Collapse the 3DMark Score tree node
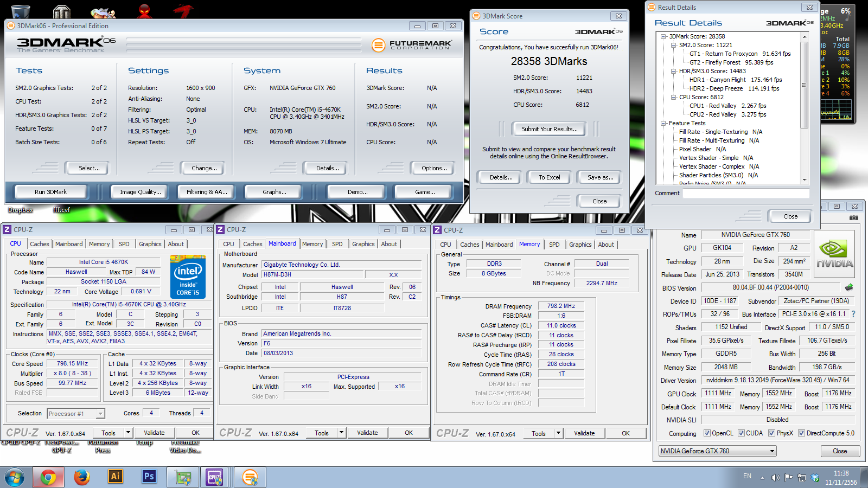Screen dimensions: 868x488 click(663, 37)
